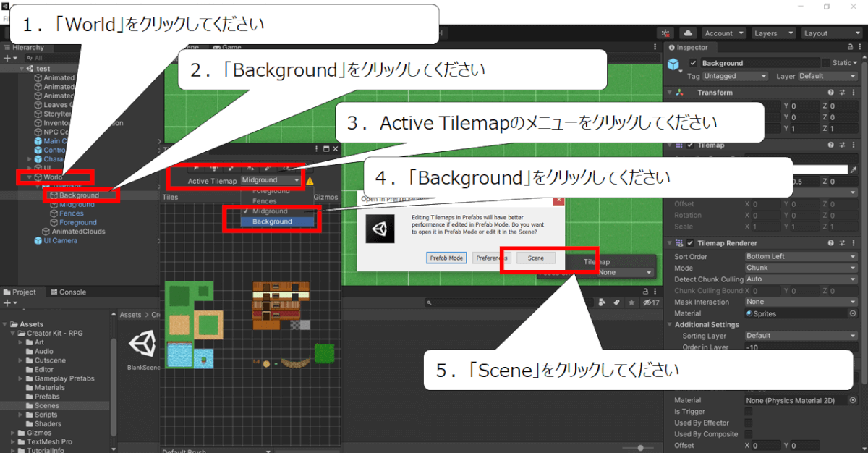Enable Is Trigger checkbox
The image size is (868, 453).
pos(749,412)
